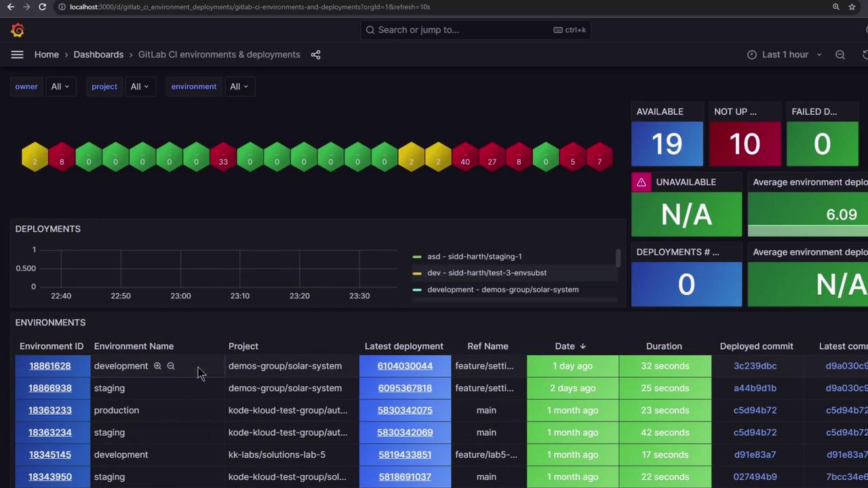Toggle dev - sidd-harth/test-3-envsubst legend series
Screen dimensions: 868x488
click(487, 273)
